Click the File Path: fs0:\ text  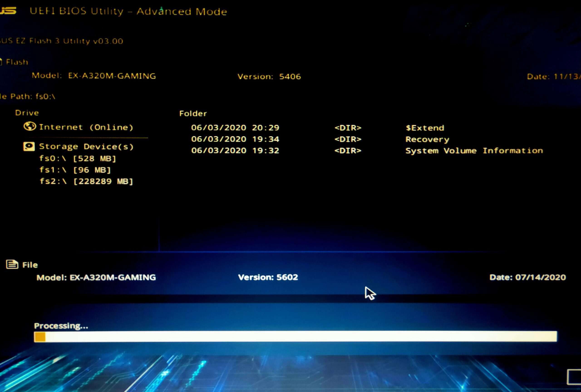pyautogui.click(x=27, y=96)
